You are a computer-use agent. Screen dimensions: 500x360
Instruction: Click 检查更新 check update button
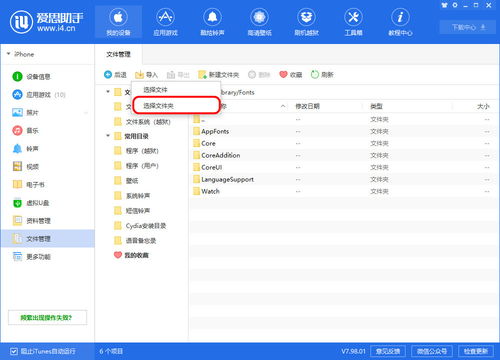pos(476,351)
